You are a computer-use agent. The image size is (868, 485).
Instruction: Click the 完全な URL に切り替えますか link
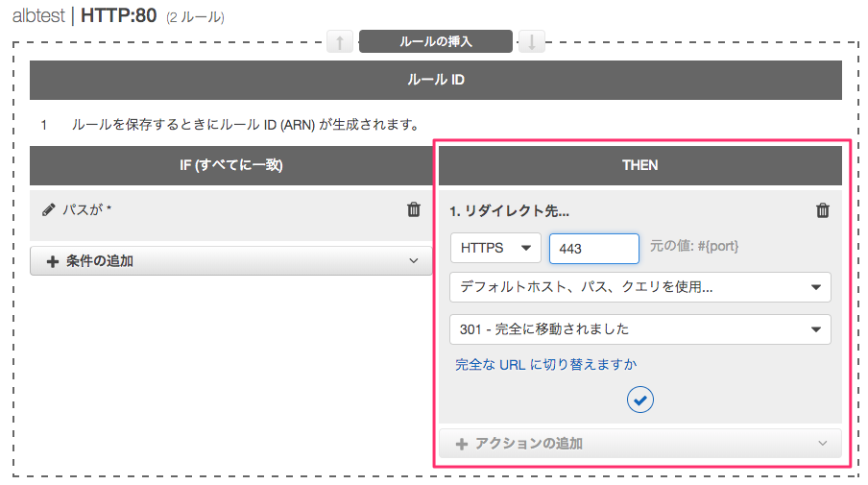pyautogui.click(x=545, y=364)
